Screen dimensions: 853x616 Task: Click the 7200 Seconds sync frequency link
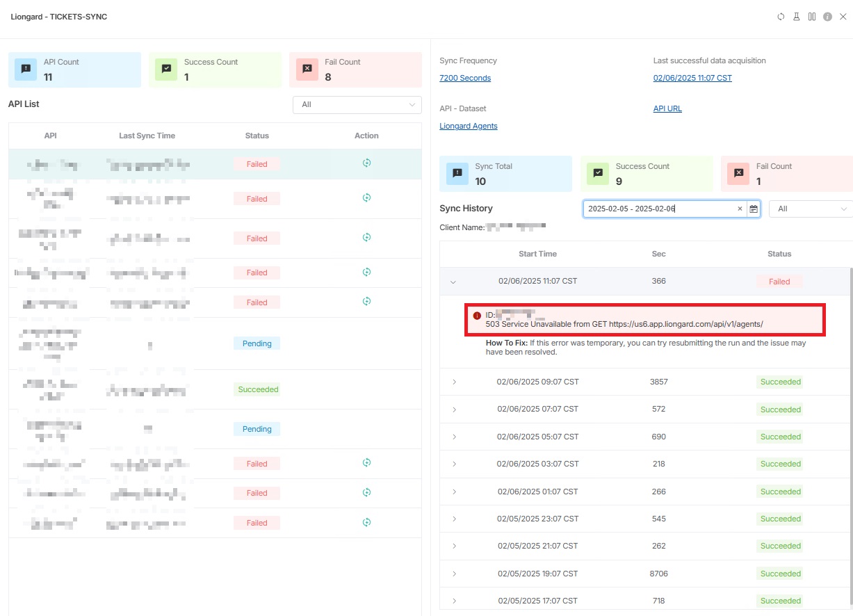(x=465, y=78)
